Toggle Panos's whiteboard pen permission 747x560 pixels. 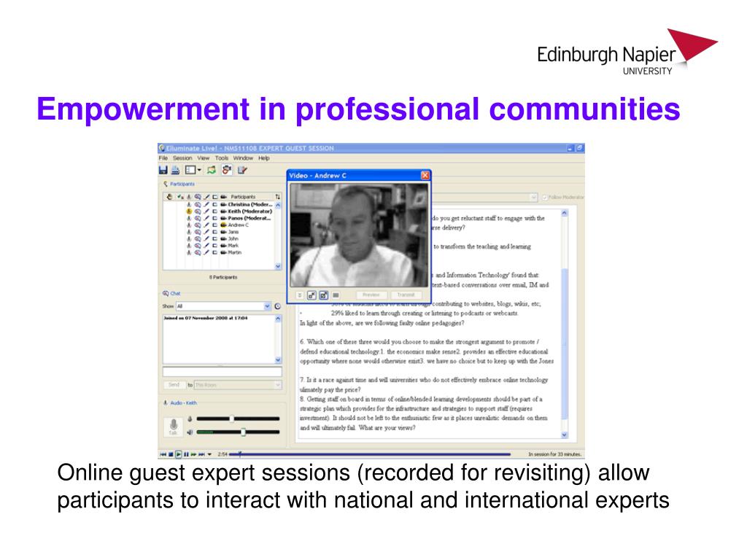(x=206, y=218)
